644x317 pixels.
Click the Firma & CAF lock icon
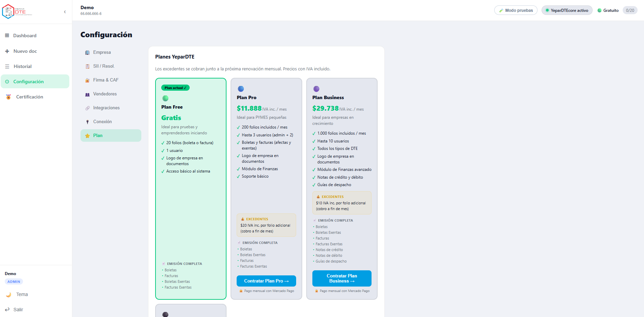coord(88,80)
